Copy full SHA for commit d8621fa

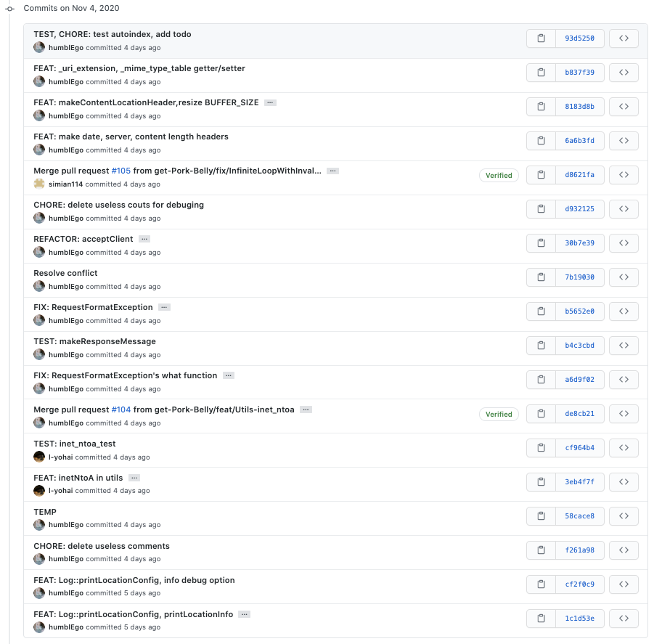coord(541,175)
